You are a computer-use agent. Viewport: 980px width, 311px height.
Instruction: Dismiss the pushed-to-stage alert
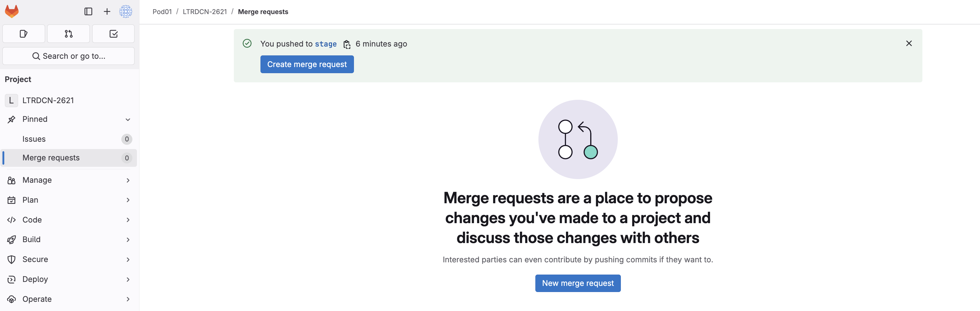click(x=909, y=43)
